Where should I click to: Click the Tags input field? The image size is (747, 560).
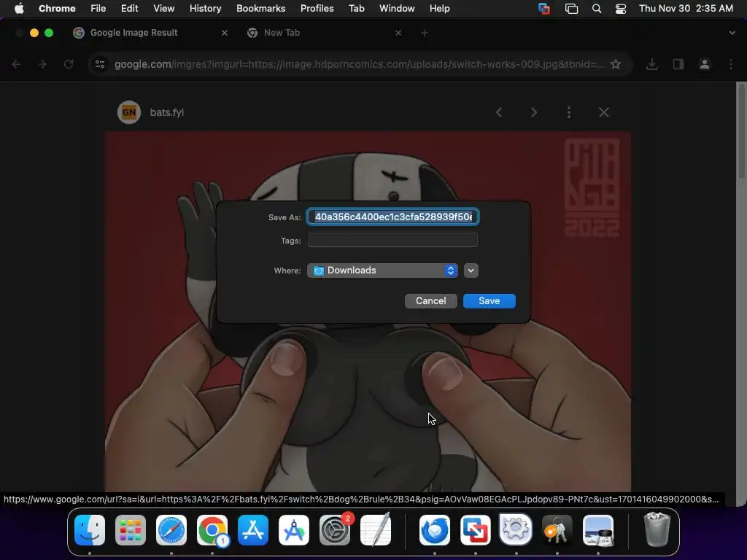tap(392, 240)
